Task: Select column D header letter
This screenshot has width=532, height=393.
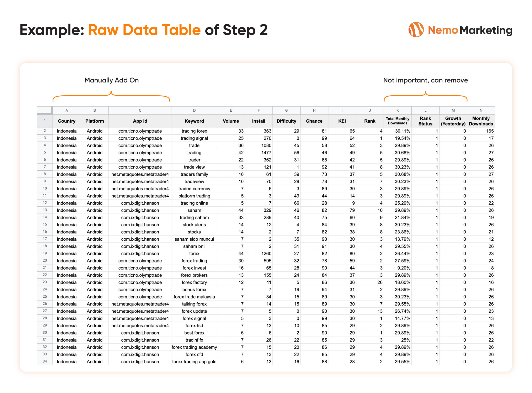Action: 194,110
